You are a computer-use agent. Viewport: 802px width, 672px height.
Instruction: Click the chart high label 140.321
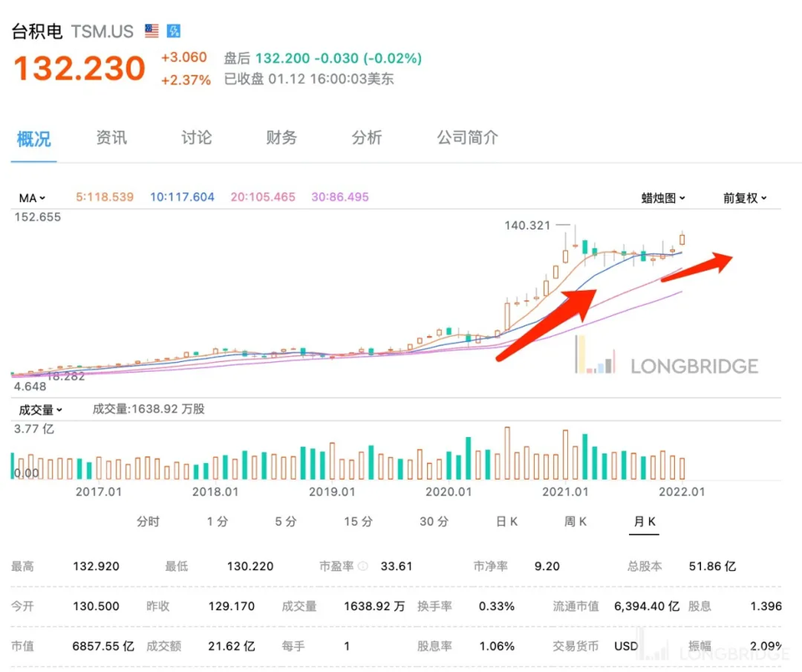click(x=527, y=225)
